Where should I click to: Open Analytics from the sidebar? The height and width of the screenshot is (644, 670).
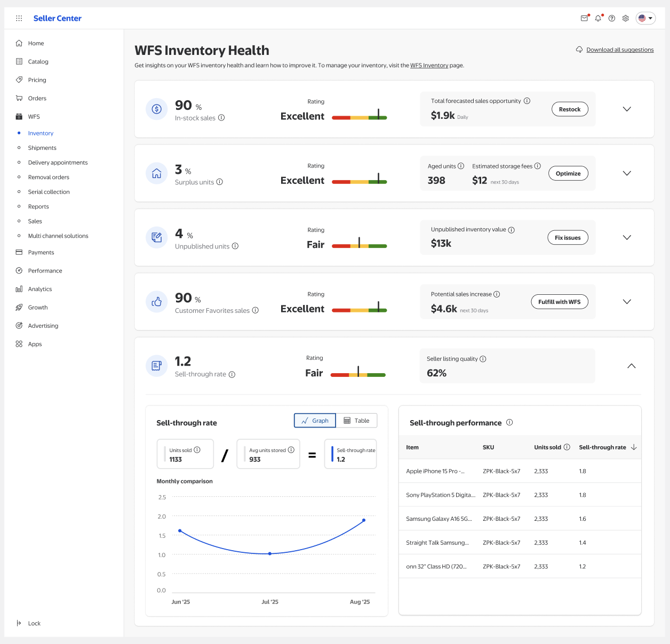coord(40,289)
